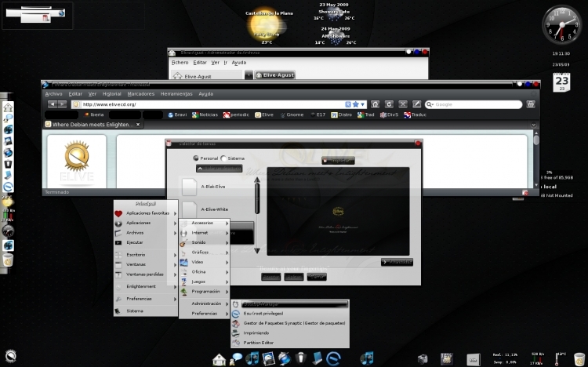Screen dimensions: 588x367
Task: Open the tab list dropdown arrow
Action: pyautogui.click(x=534, y=125)
